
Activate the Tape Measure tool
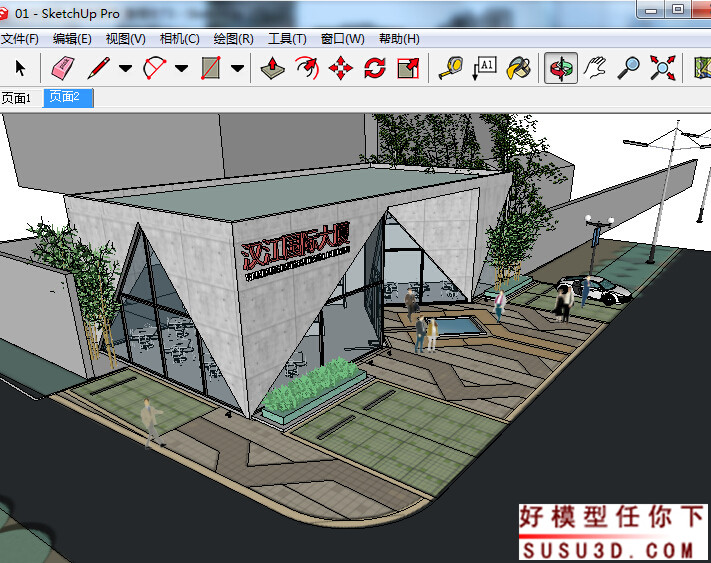click(x=451, y=68)
